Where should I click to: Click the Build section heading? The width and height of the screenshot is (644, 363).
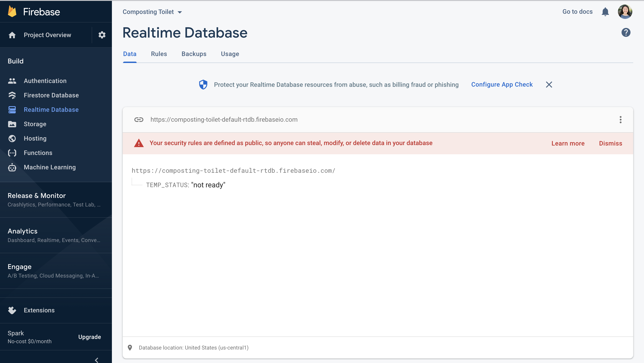click(x=16, y=61)
